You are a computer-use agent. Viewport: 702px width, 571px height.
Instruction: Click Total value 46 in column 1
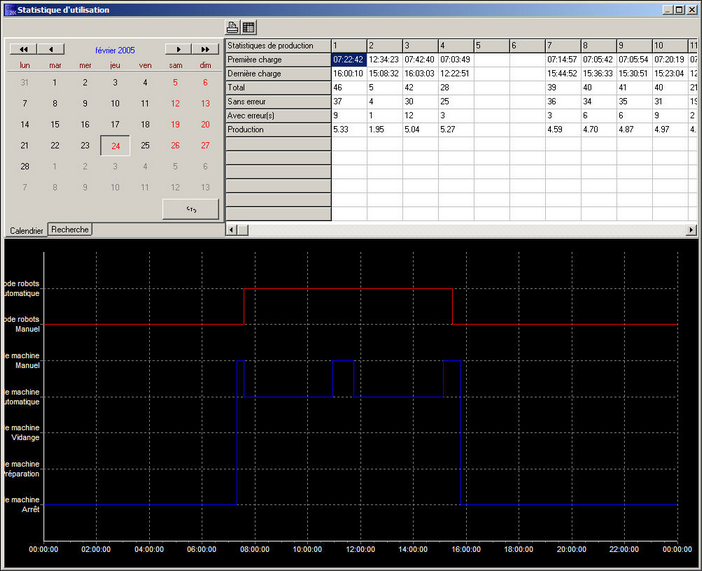tap(349, 87)
